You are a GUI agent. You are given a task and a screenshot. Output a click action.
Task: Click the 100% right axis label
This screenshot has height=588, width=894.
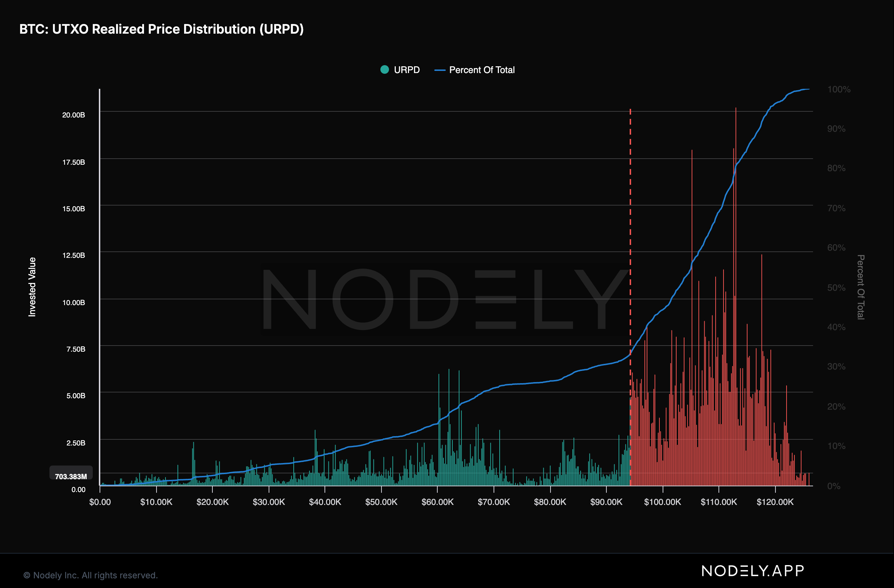click(x=838, y=90)
